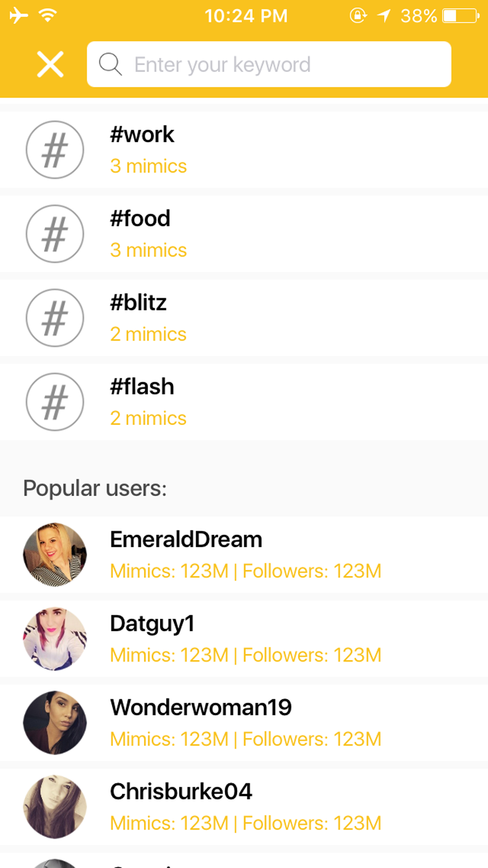
Task: Open the #food hashtag
Action: (140, 219)
